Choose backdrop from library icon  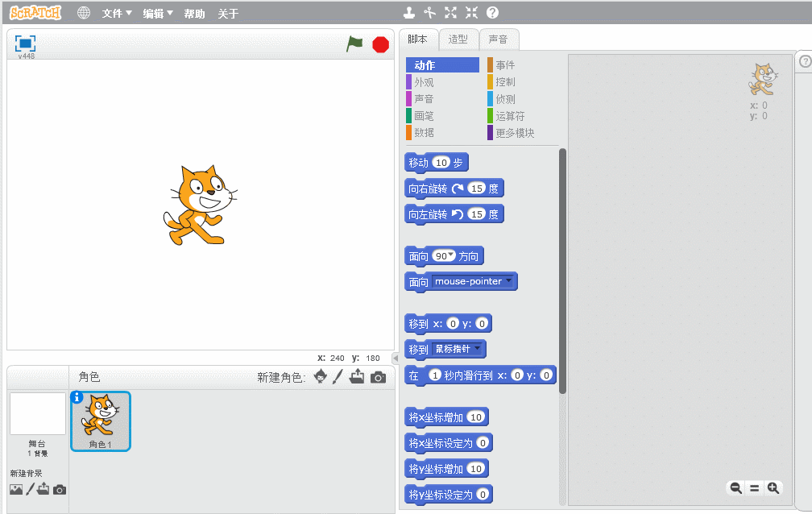click(16, 489)
